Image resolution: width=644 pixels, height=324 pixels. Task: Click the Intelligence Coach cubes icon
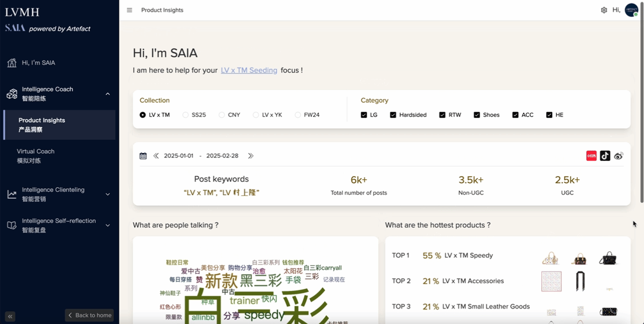pyautogui.click(x=12, y=94)
